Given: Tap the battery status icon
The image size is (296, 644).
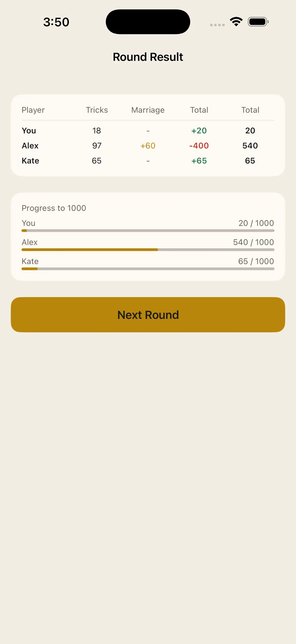Looking at the screenshot, I should click(258, 22).
